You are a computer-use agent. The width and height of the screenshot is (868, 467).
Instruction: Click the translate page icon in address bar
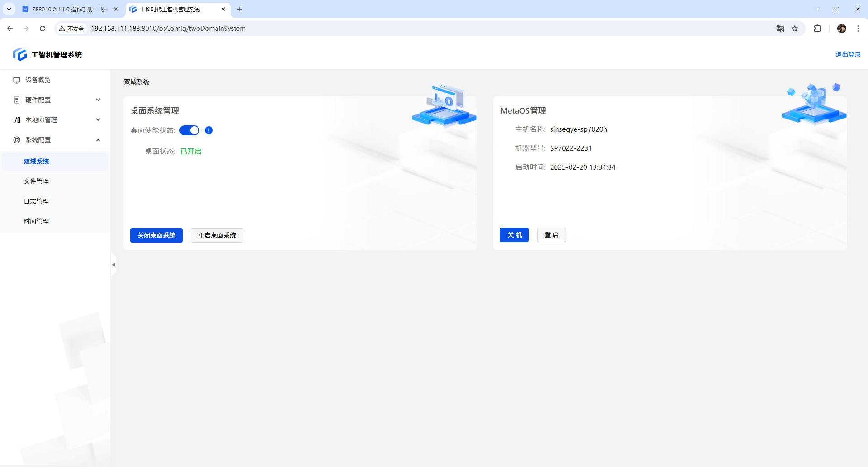tap(780, 29)
